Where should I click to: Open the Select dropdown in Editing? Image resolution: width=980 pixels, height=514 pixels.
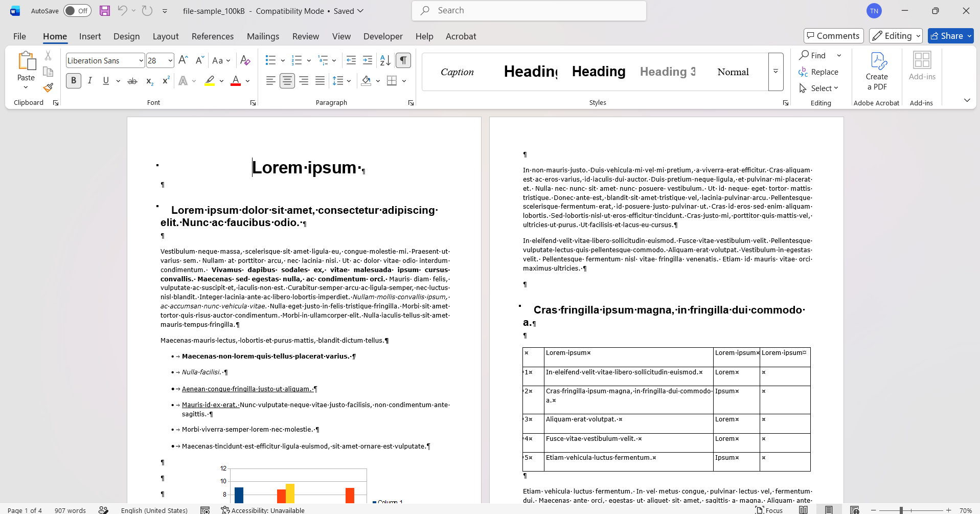819,88
